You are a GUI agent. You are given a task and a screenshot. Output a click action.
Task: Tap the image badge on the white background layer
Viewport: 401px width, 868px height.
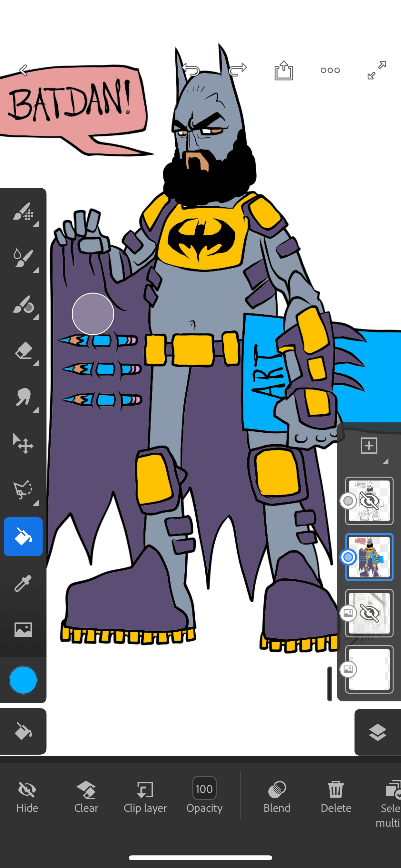(x=348, y=669)
